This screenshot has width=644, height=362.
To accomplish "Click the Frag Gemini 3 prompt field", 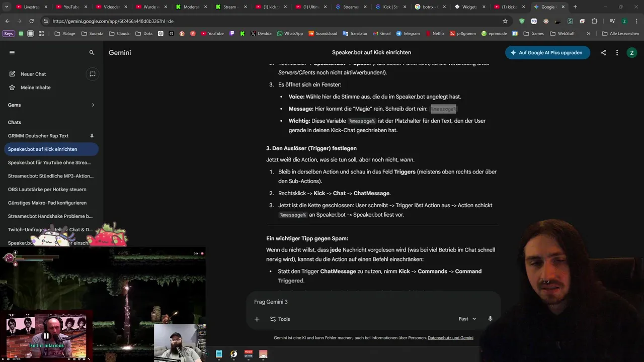I will 372,302.
